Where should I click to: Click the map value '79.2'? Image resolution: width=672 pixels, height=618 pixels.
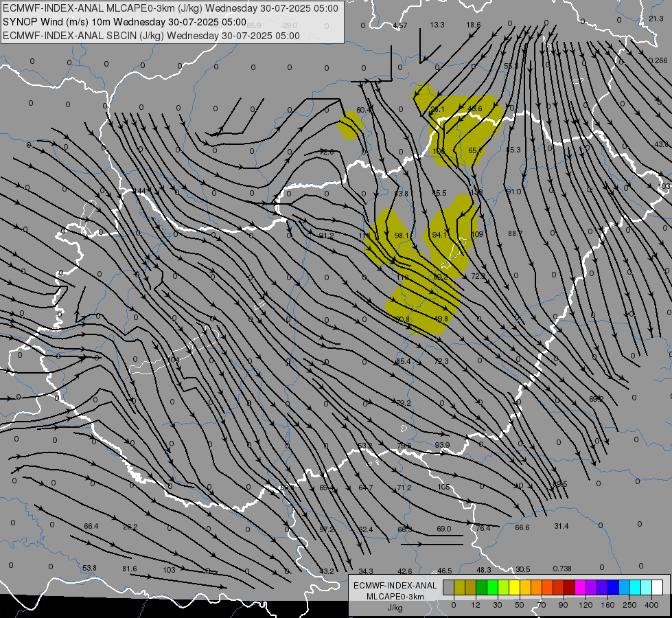click(x=404, y=403)
